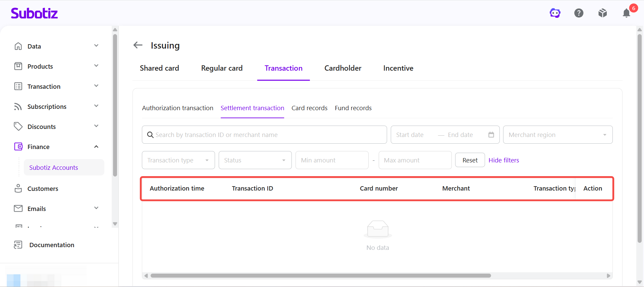Click the Min amount field
644x287 pixels.
[x=332, y=160]
